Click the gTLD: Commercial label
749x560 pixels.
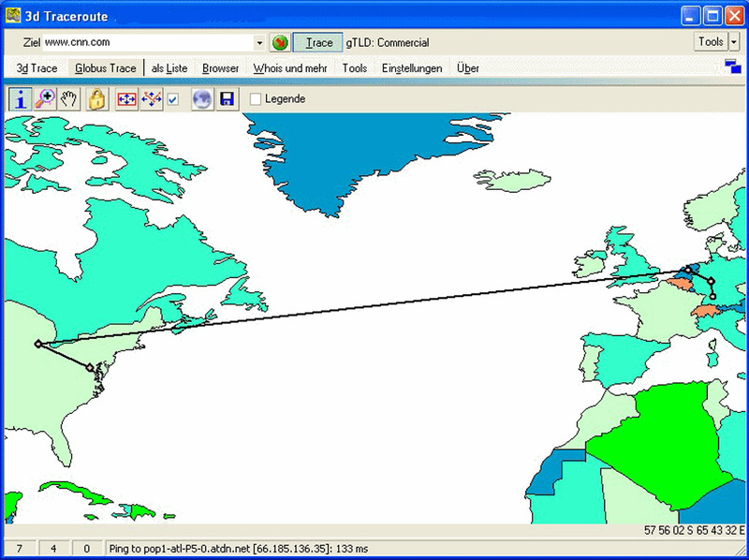tap(388, 42)
